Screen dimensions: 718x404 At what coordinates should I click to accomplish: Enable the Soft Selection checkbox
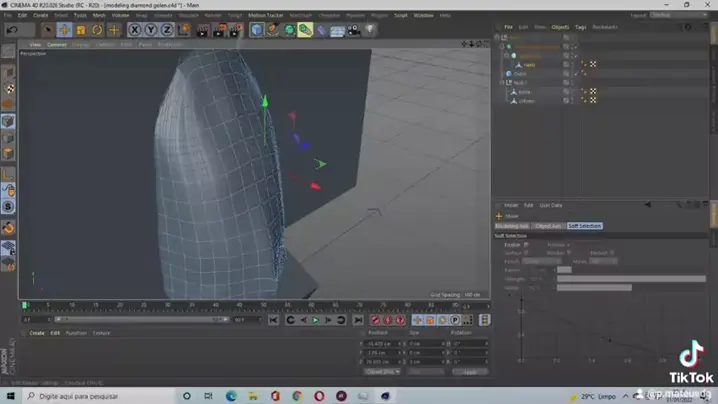pyautogui.click(x=527, y=244)
